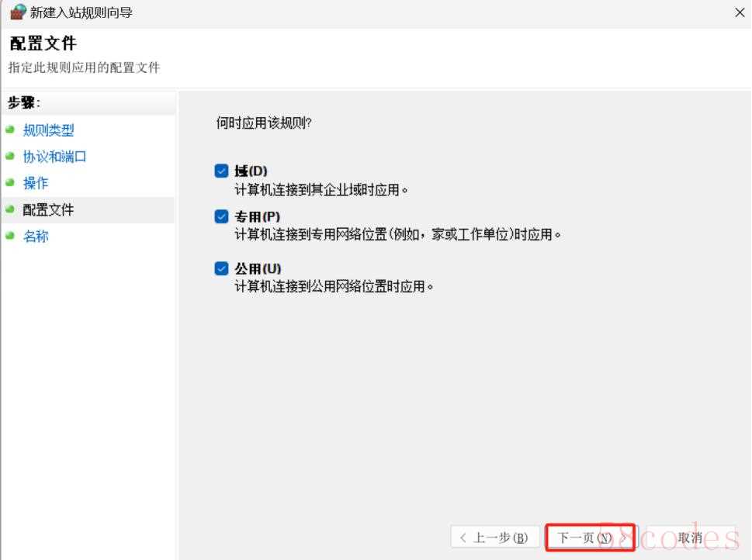The width and height of the screenshot is (752, 560).
Task: Click the text 计算机连接到公用网络位置时应用
Action: coord(334,286)
